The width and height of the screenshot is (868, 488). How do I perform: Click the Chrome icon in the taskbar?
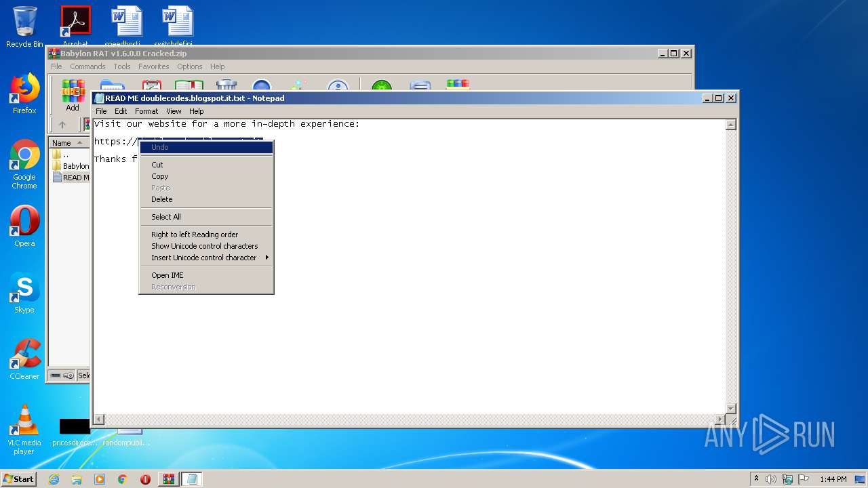(x=123, y=479)
